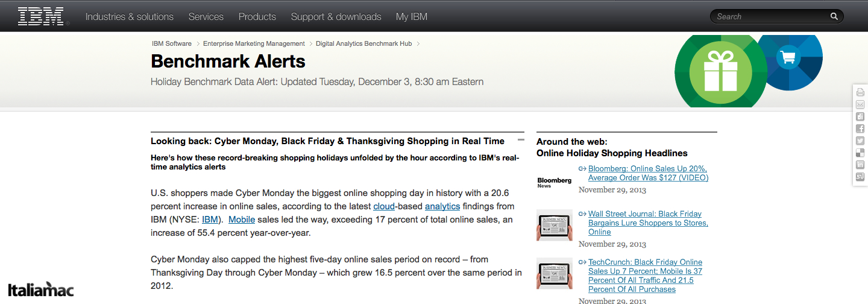Share on LinkedIn from the sidebar
The image size is (868, 304).
click(x=860, y=165)
